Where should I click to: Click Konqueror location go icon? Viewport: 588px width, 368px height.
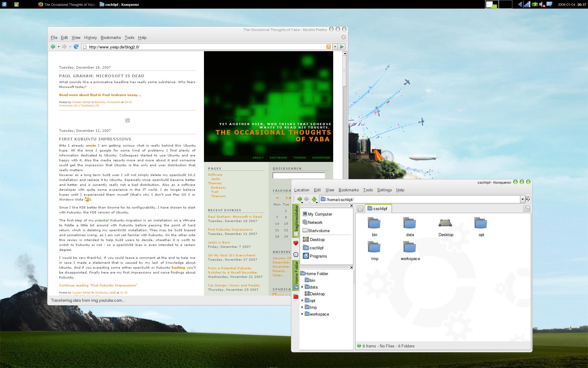528,199
